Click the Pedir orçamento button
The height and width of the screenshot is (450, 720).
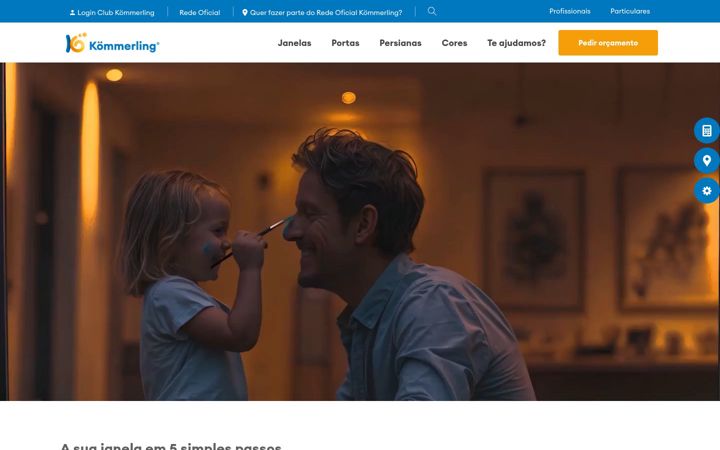pyautogui.click(x=608, y=43)
